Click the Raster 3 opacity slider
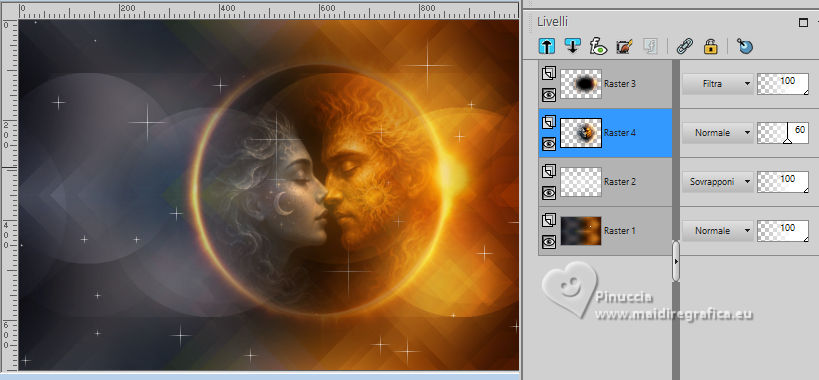Image resolution: width=819 pixels, height=380 pixels. point(782,84)
